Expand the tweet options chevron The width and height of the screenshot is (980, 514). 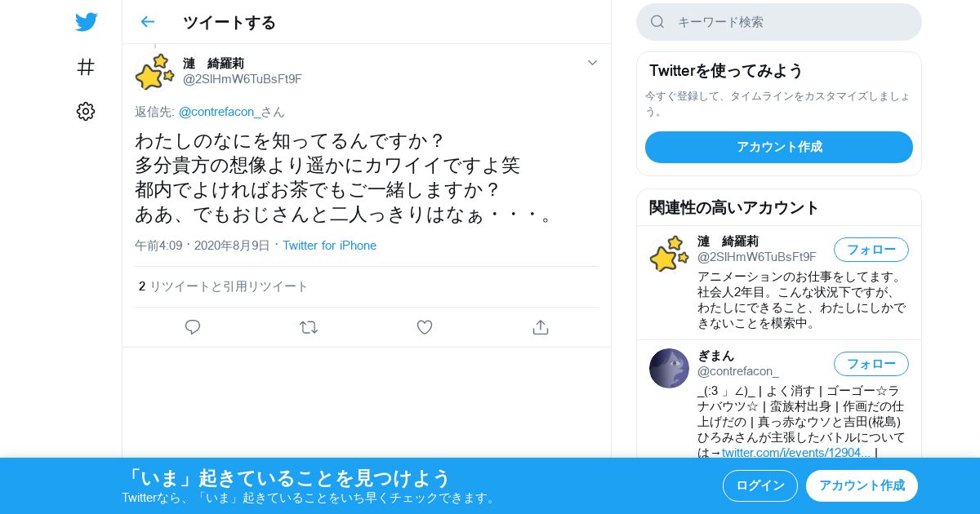click(x=593, y=63)
